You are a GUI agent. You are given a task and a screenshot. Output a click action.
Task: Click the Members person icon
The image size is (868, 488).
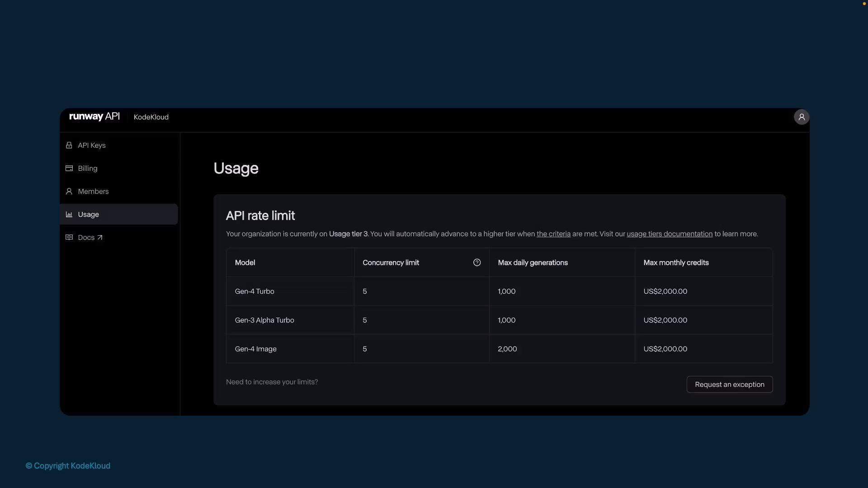(x=69, y=191)
